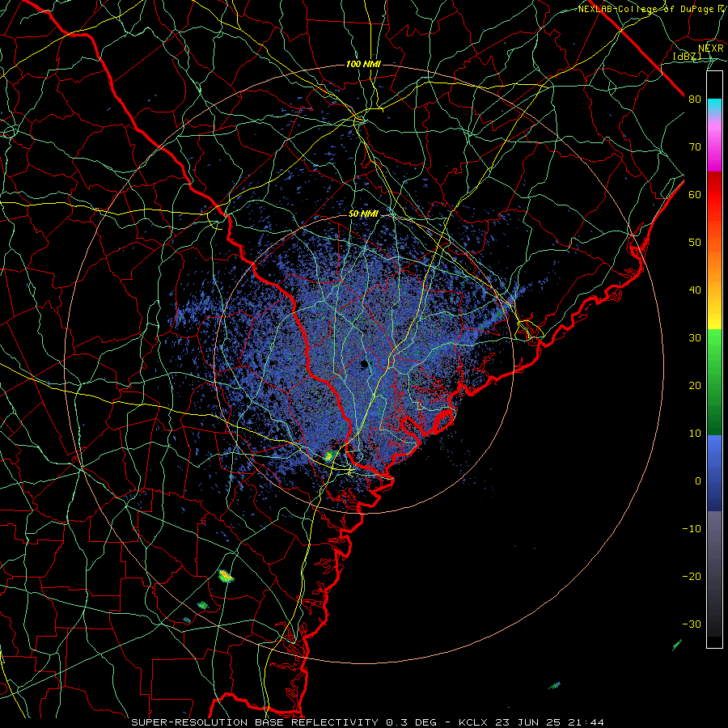Screen dimensions: 728x728
Task: Click the 10 value on the dBZ scale
Action: click(x=695, y=434)
